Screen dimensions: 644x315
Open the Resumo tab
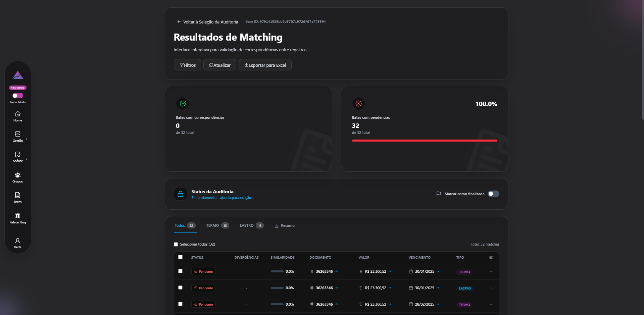[285, 225]
